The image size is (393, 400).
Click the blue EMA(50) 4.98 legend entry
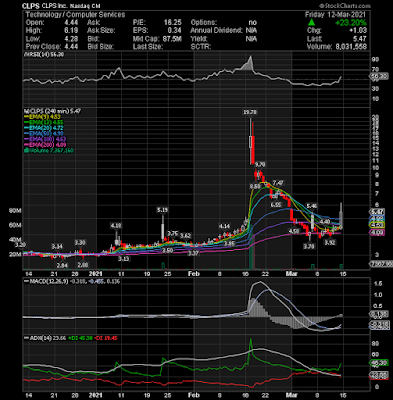tap(43, 133)
